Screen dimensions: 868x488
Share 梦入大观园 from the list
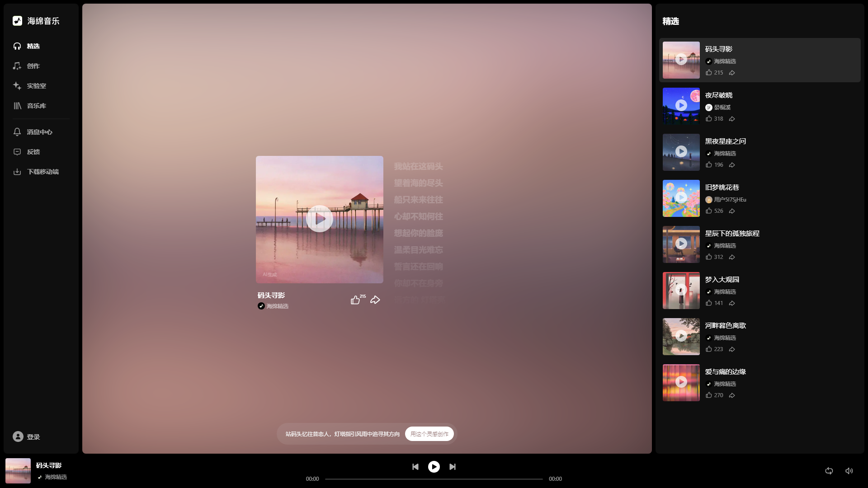click(x=732, y=303)
